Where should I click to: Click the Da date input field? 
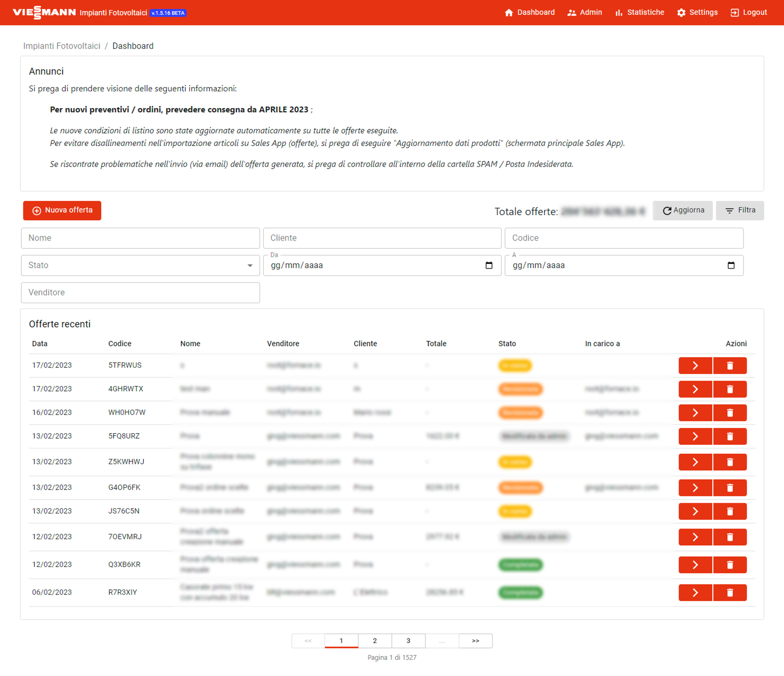pyautogui.click(x=382, y=265)
